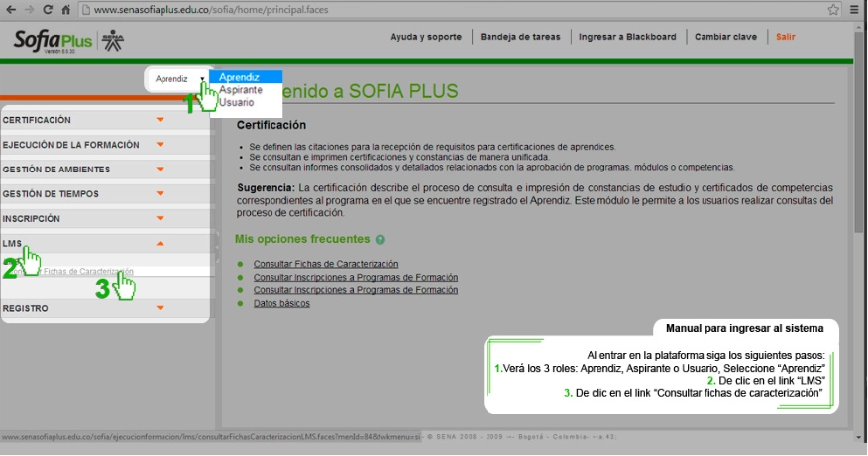Click the Certificación heading text
The width and height of the screenshot is (868, 456).
tap(271, 125)
